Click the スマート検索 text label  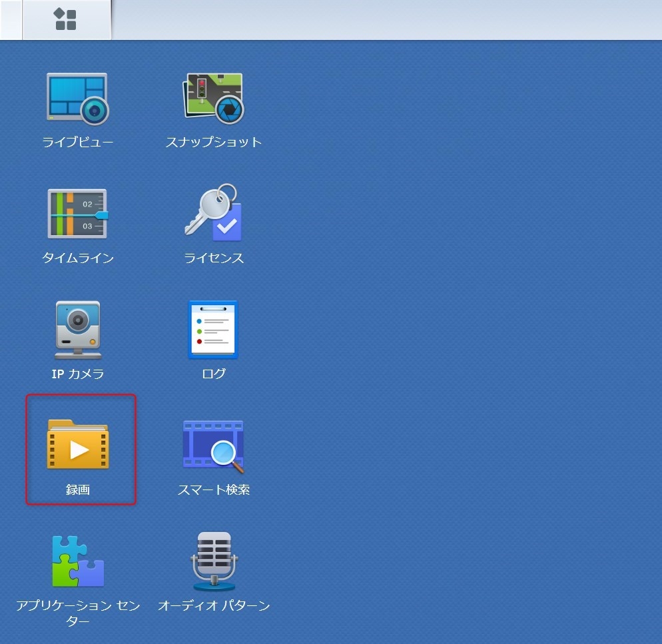[213, 490]
